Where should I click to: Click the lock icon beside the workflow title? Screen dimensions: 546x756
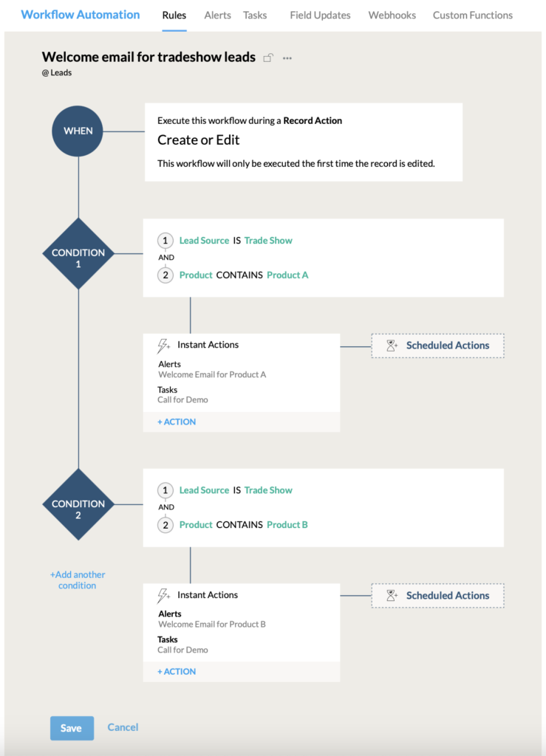[x=269, y=58]
